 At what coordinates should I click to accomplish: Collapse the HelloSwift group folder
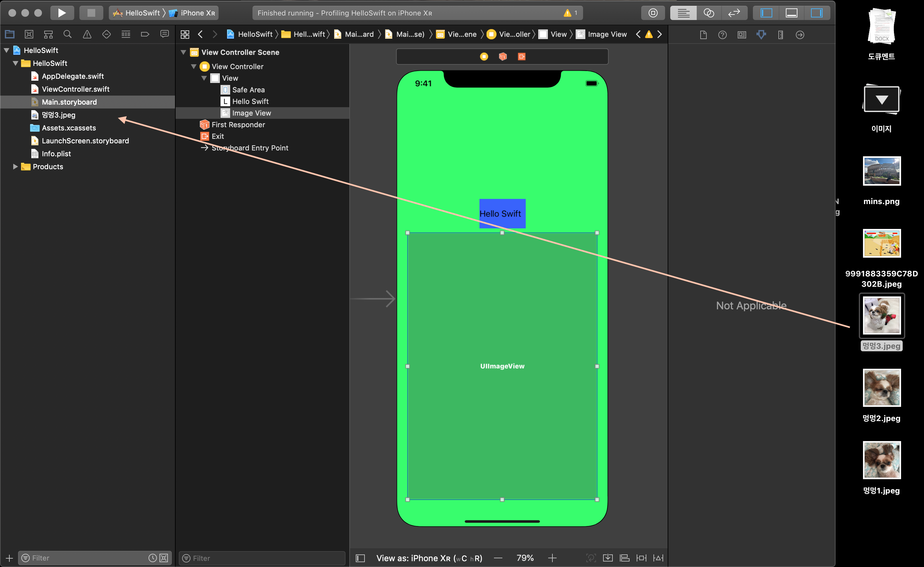15,63
